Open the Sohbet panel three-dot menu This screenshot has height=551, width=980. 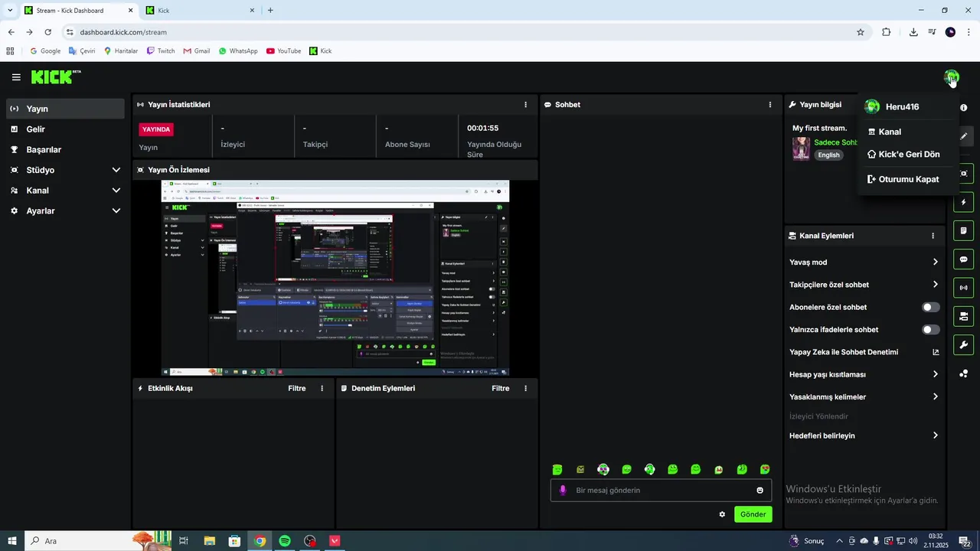770,105
